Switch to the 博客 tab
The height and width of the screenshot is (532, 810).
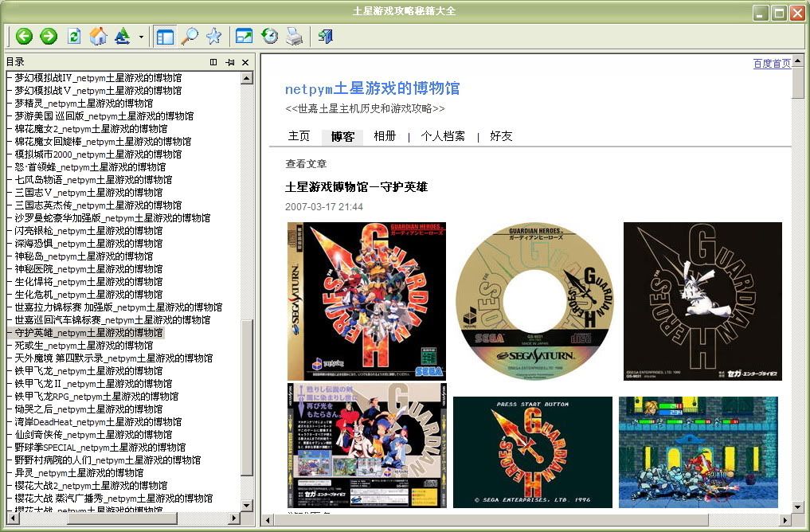point(342,136)
